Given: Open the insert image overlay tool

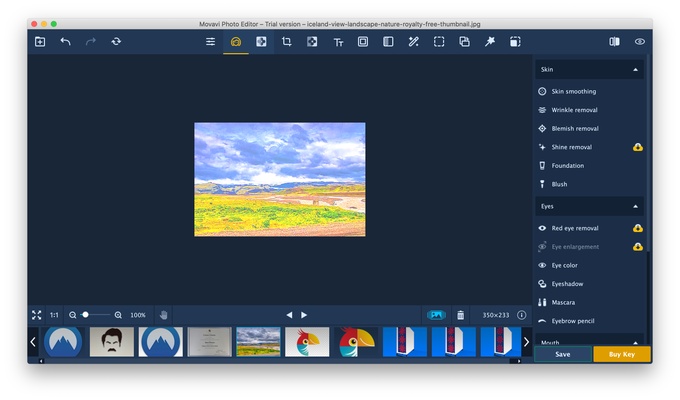Looking at the screenshot, I should (x=464, y=42).
